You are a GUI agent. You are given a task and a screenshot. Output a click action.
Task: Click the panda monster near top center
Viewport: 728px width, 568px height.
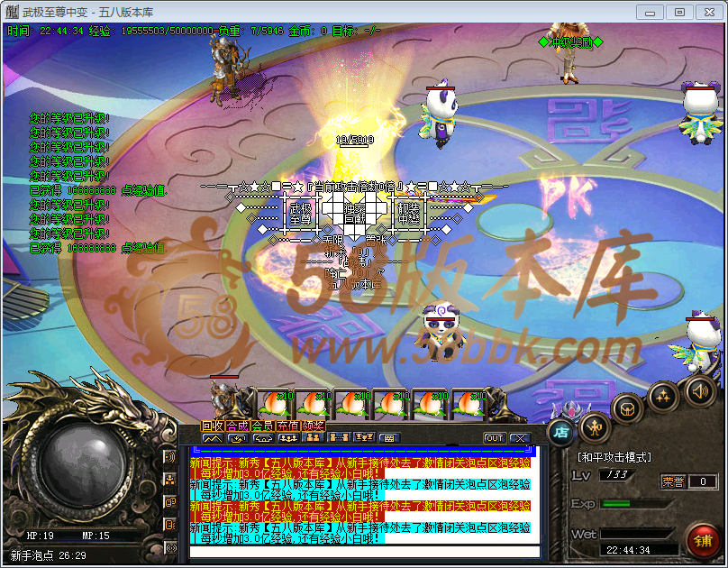[439, 115]
